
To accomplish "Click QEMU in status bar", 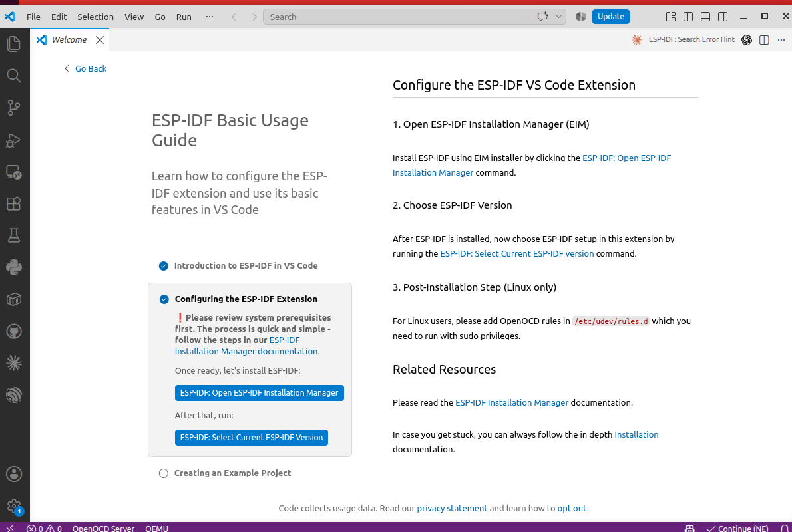I will 156,528.
